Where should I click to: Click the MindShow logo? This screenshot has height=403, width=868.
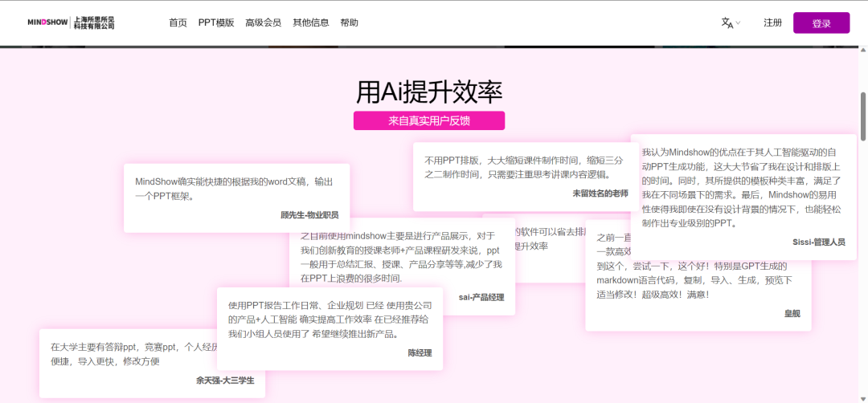click(71, 22)
